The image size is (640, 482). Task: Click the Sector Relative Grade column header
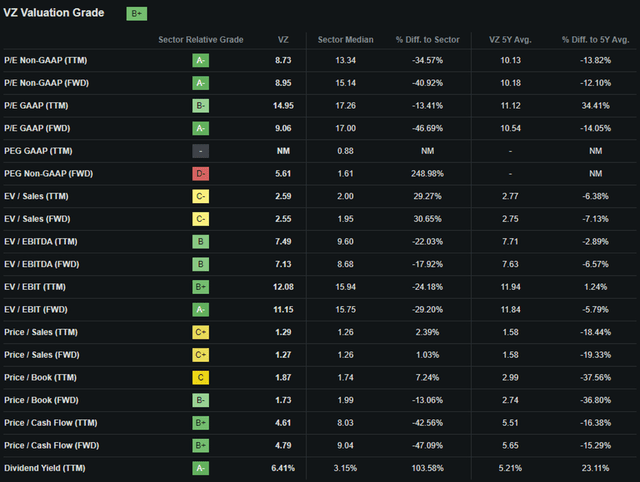click(201, 40)
